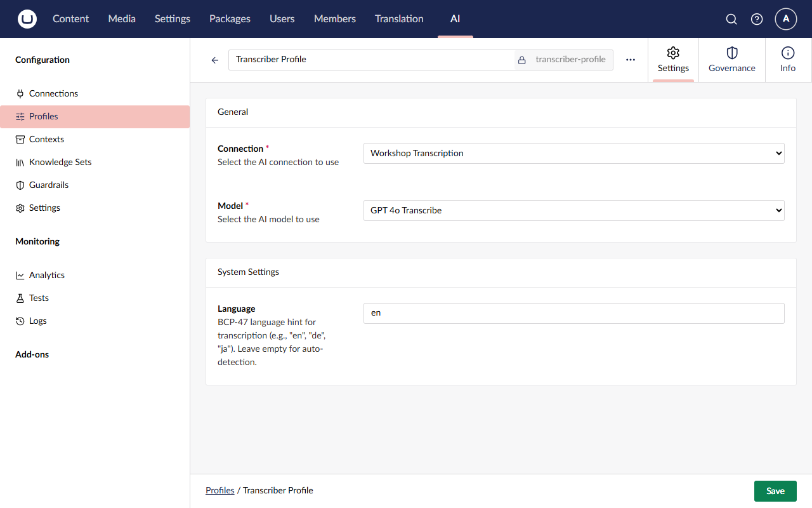
Task: Click the Umbraco logo icon
Action: 27,19
